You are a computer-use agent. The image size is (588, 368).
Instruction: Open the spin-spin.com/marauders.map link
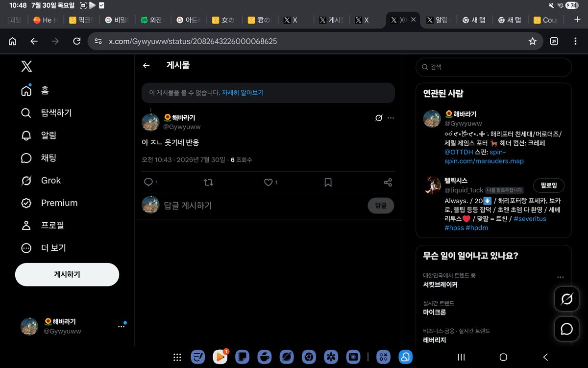pyautogui.click(x=484, y=157)
